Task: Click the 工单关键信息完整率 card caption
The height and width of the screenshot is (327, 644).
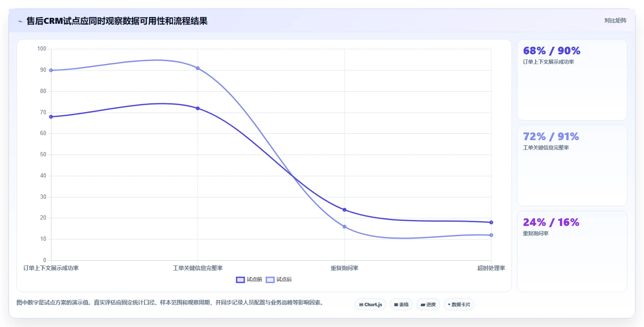Action: coord(546,148)
